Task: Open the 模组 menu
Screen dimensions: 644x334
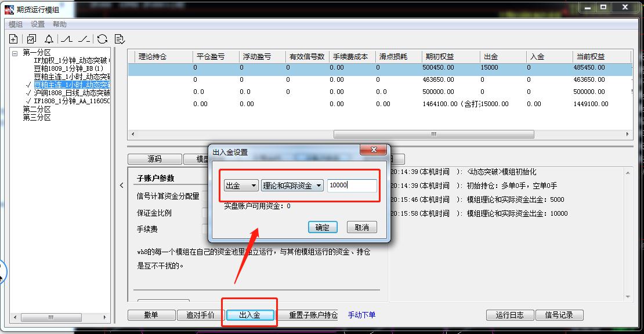Action: point(16,24)
